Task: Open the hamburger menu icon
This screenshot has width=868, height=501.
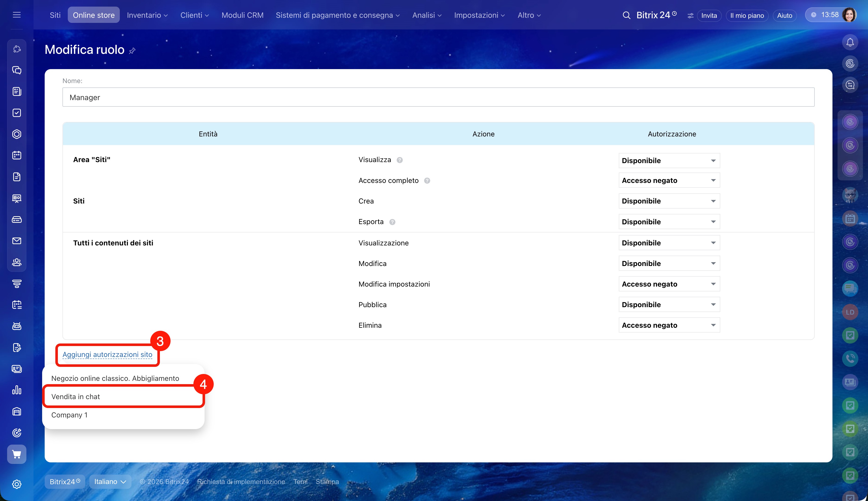Action: click(16, 15)
